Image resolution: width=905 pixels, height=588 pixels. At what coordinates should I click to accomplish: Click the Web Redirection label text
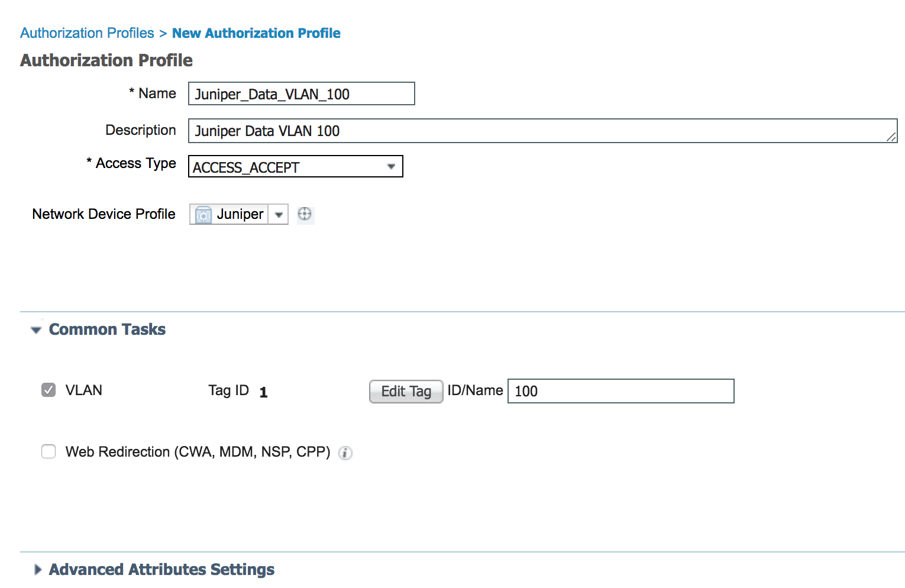tap(198, 452)
